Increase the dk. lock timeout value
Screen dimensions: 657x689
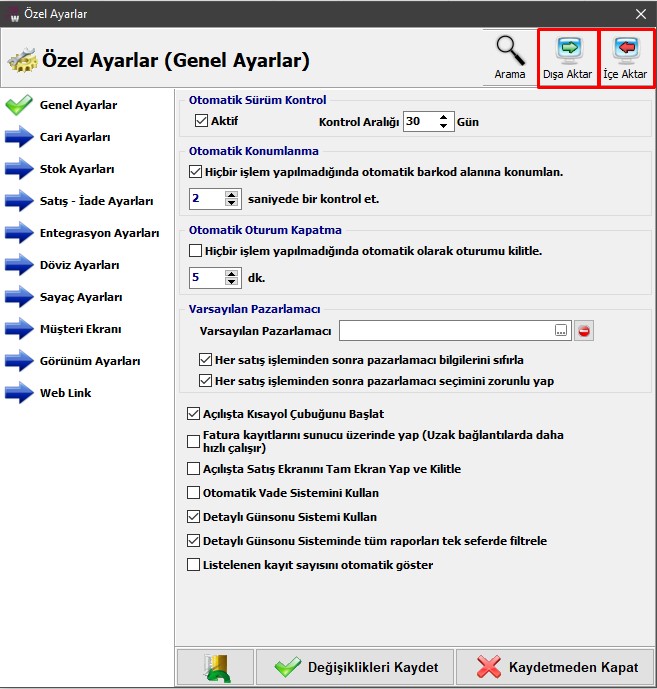232,274
